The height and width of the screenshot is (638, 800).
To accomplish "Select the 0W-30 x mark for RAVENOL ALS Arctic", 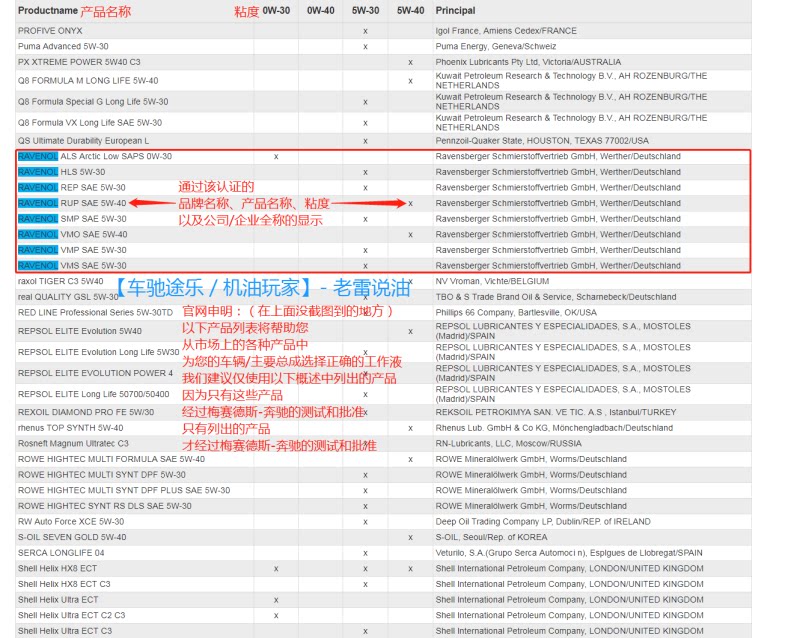I will [276, 157].
